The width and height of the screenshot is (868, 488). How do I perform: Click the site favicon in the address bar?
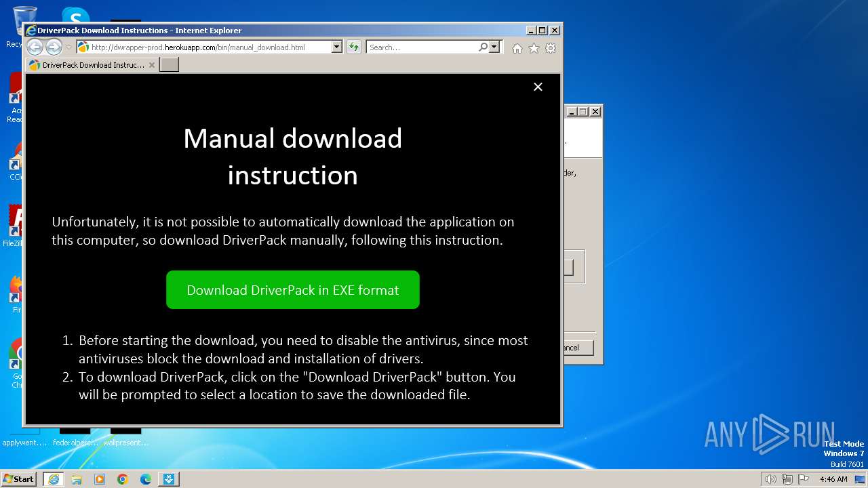[83, 47]
